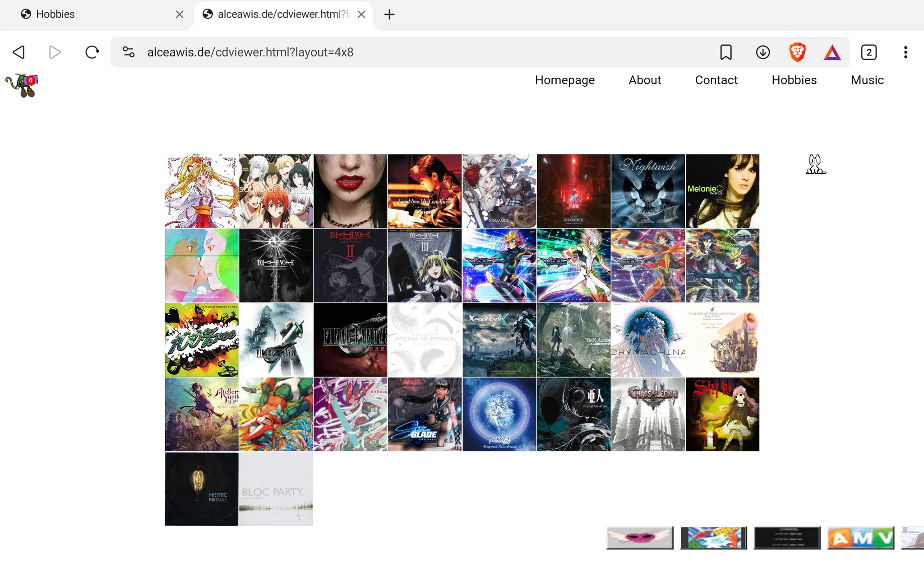This screenshot has height=578, width=924.
Task: Open the white Original Soundtrack cover
Action: click(425, 340)
